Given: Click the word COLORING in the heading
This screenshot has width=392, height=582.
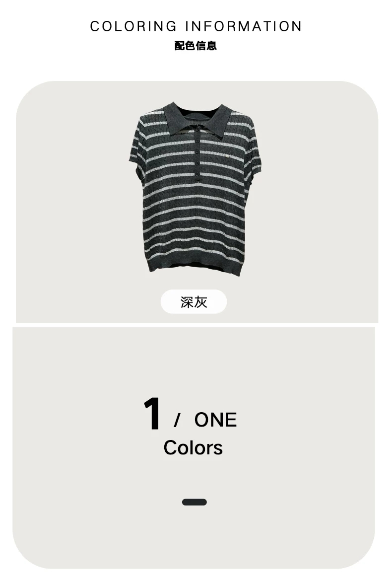Looking at the screenshot, I should click(133, 26).
